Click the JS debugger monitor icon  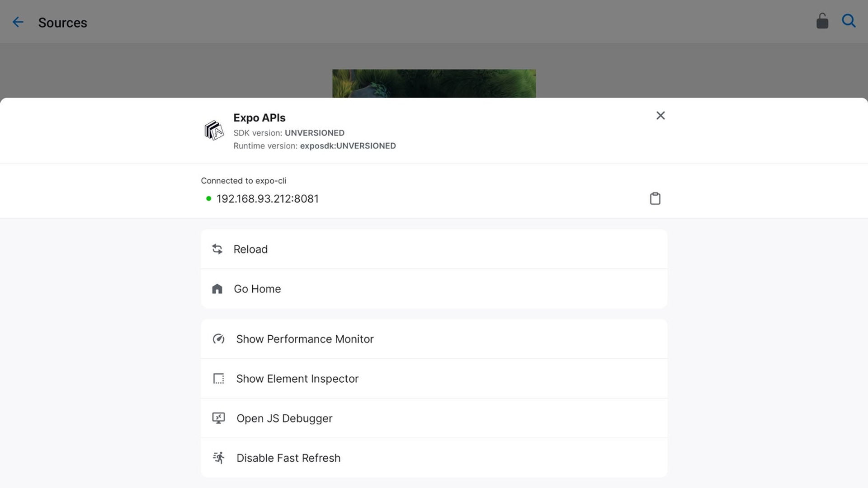click(x=218, y=418)
